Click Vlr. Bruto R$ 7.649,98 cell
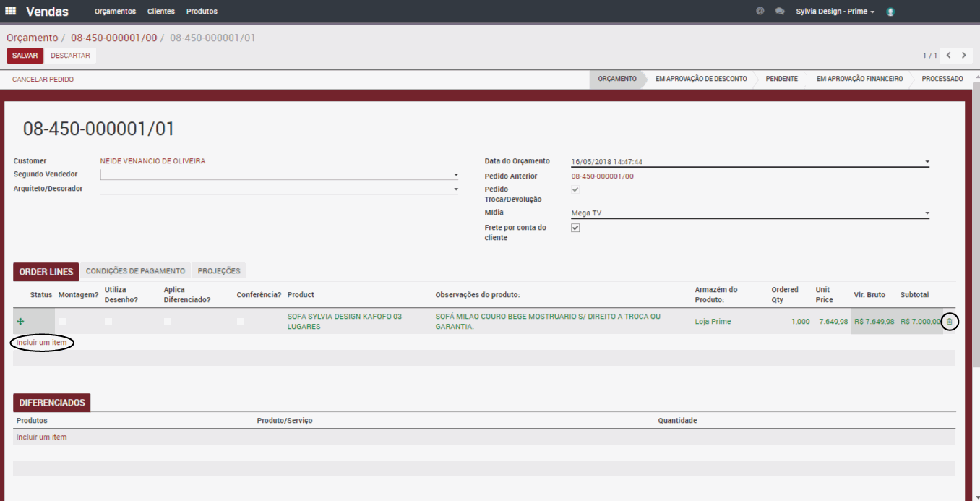The height and width of the screenshot is (501, 980). pos(874,322)
